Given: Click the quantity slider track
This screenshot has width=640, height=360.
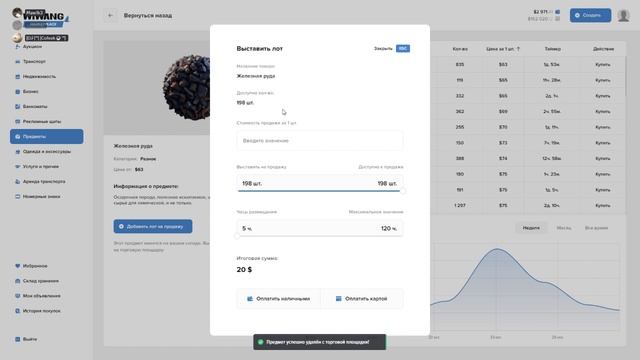Looking at the screenshot, I should tap(320, 191).
